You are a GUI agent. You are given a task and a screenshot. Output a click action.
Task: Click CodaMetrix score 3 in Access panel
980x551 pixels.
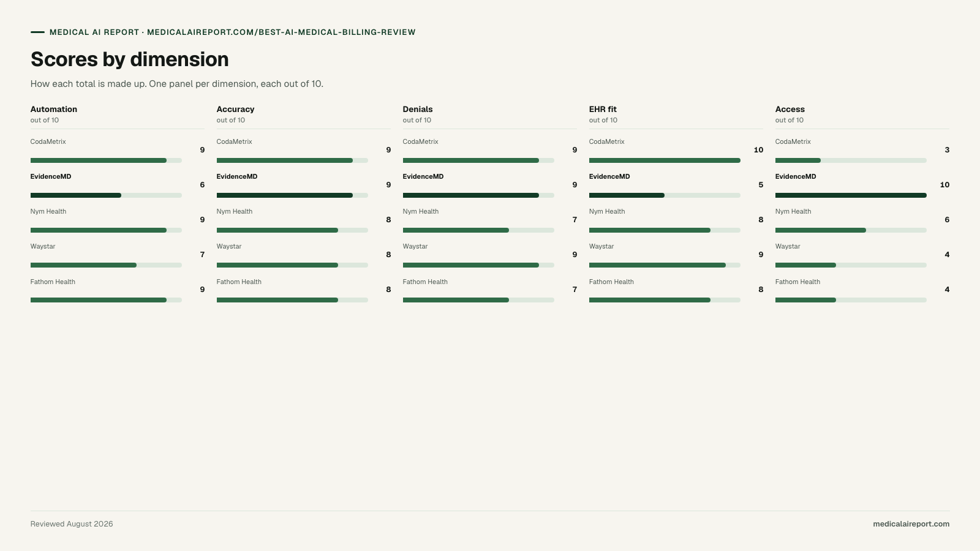(947, 150)
